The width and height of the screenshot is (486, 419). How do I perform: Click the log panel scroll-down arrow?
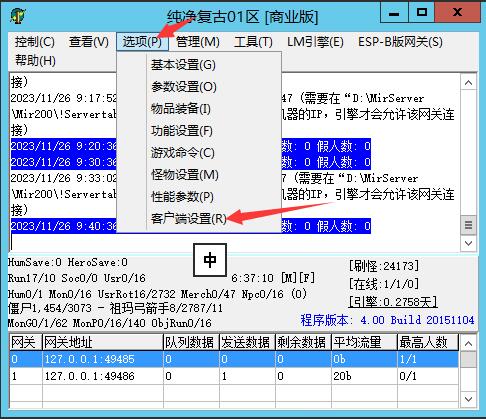pos(468,243)
